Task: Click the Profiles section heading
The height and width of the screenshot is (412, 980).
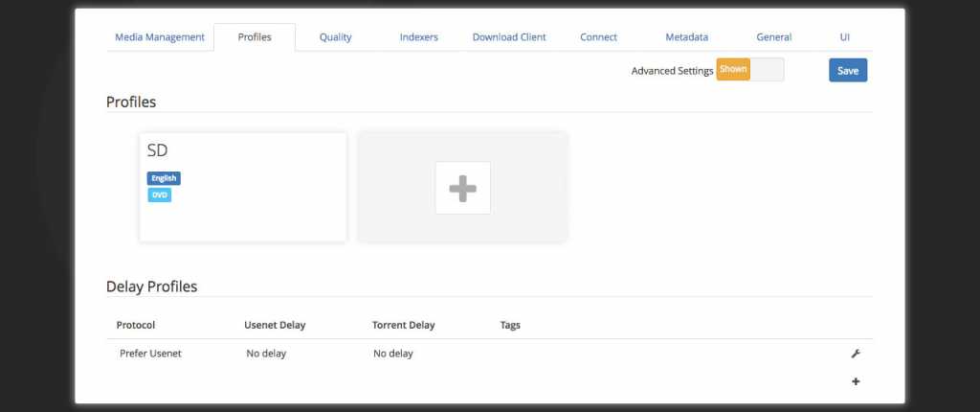Action: pyautogui.click(x=131, y=103)
